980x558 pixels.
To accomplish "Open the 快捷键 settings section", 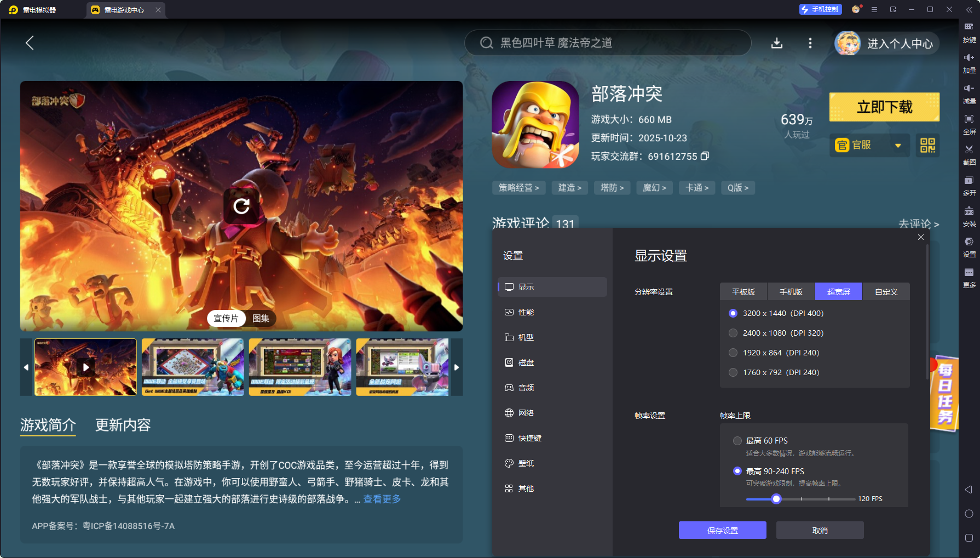I will click(529, 438).
